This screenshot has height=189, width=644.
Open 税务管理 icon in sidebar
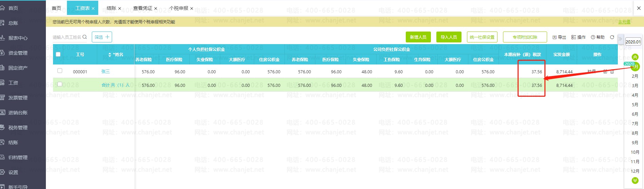click(x=2, y=127)
